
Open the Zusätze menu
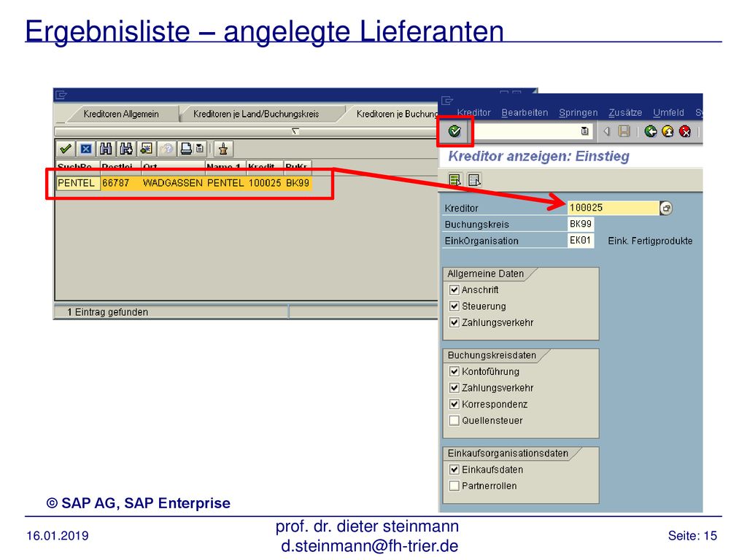coord(625,112)
